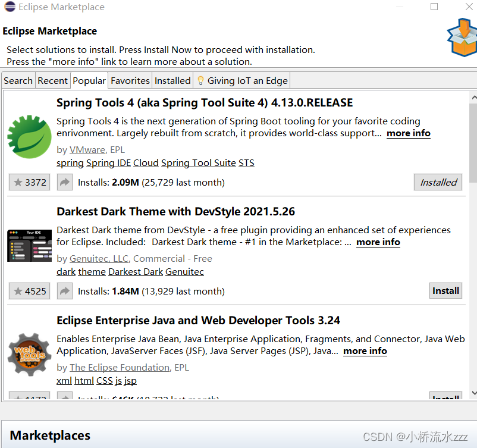Share the Darkest Dark Theme listing
The image size is (477, 448).
65,292
